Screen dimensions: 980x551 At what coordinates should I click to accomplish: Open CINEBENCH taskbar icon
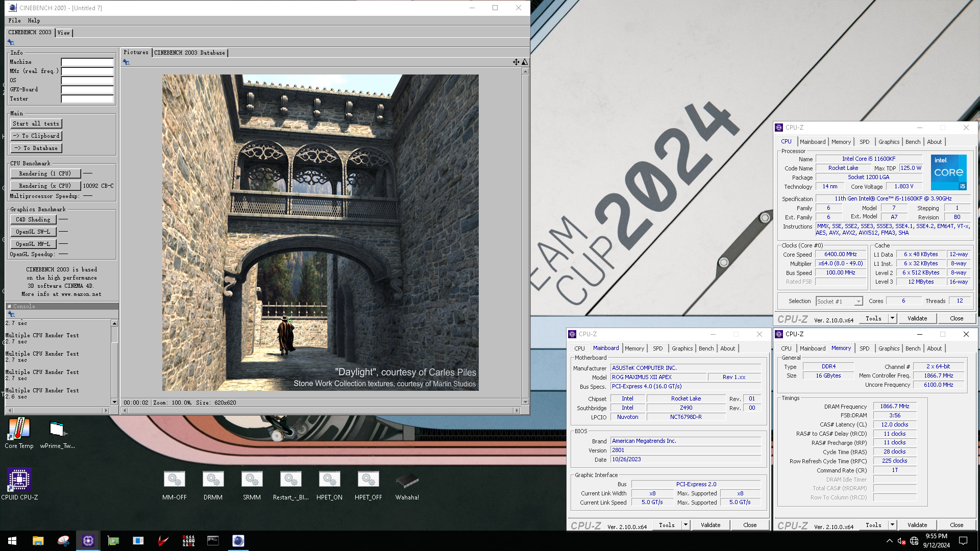(x=238, y=541)
